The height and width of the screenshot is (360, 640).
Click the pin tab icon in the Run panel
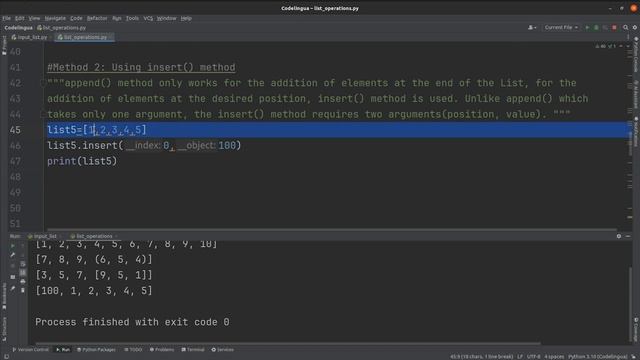(x=13, y=289)
